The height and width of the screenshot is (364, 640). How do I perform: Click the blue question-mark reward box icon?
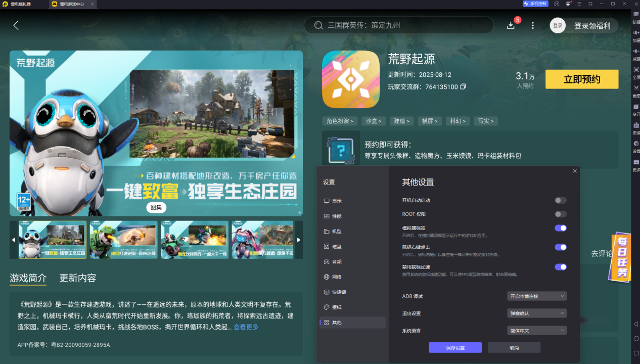[x=341, y=150]
